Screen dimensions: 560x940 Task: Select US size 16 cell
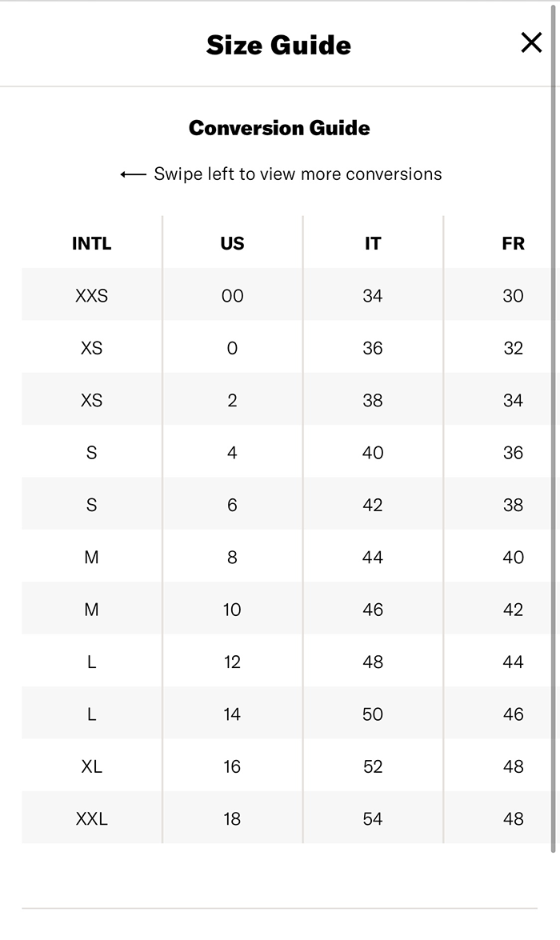coord(232,766)
